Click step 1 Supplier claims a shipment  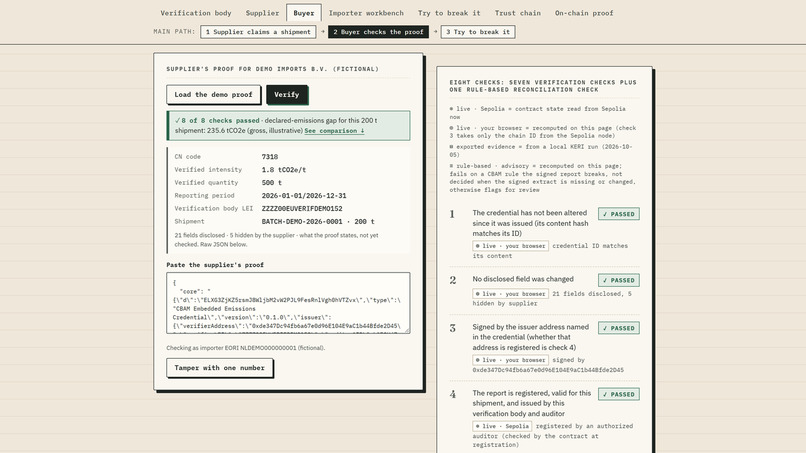click(x=258, y=32)
